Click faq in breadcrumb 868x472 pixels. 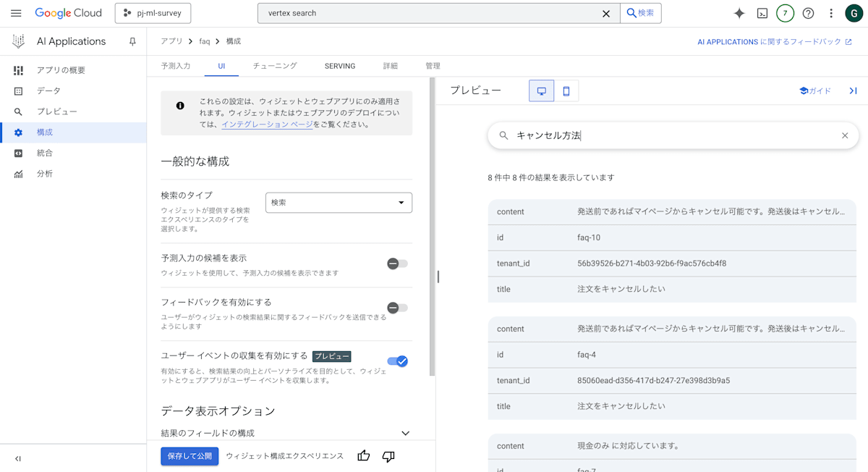point(205,41)
